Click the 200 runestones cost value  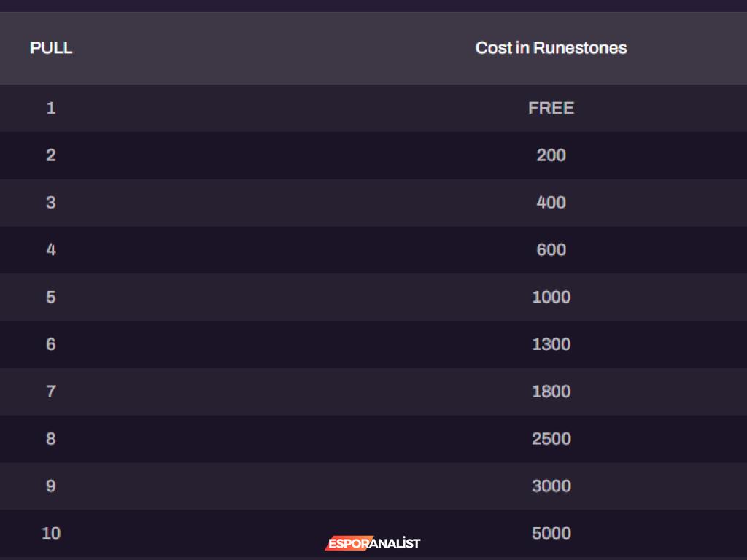pos(551,155)
